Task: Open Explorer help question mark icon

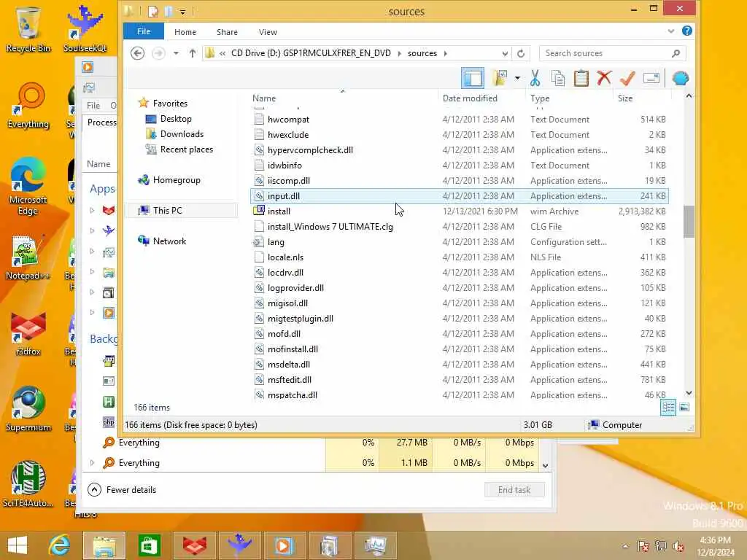Action: coord(687,31)
